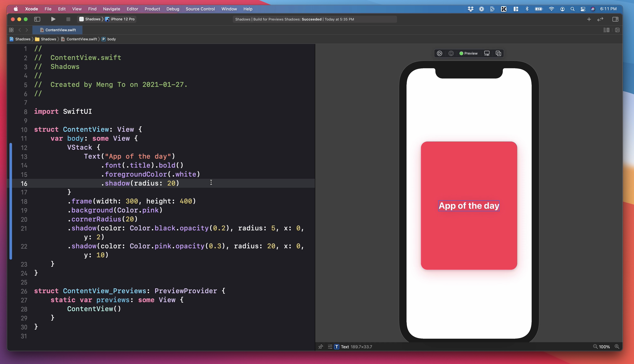Open the Library with the plus button
The image size is (634, 364).
tap(589, 19)
